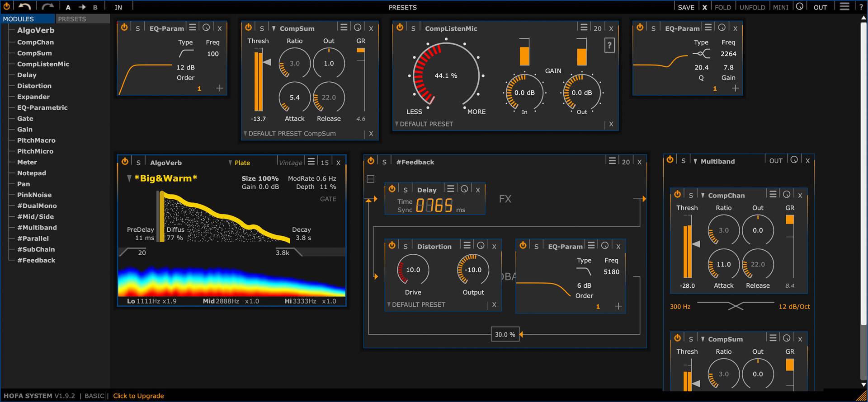868x402 pixels.
Task: Solo the CompListenMic module
Action: point(413,28)
